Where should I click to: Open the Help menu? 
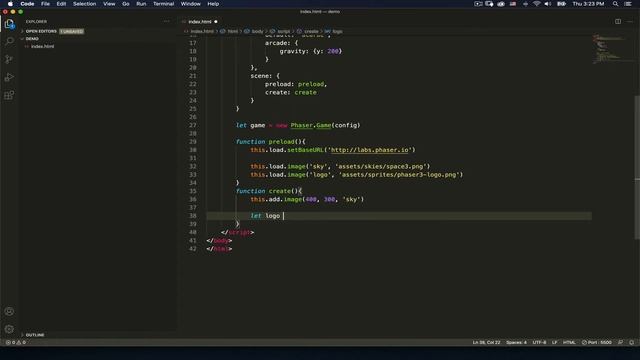tap(213, 4)
